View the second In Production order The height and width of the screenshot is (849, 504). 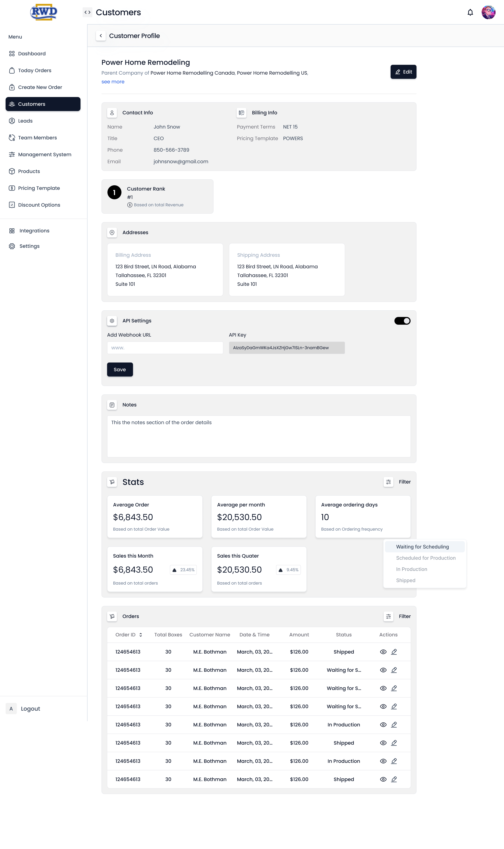point(383,761)
